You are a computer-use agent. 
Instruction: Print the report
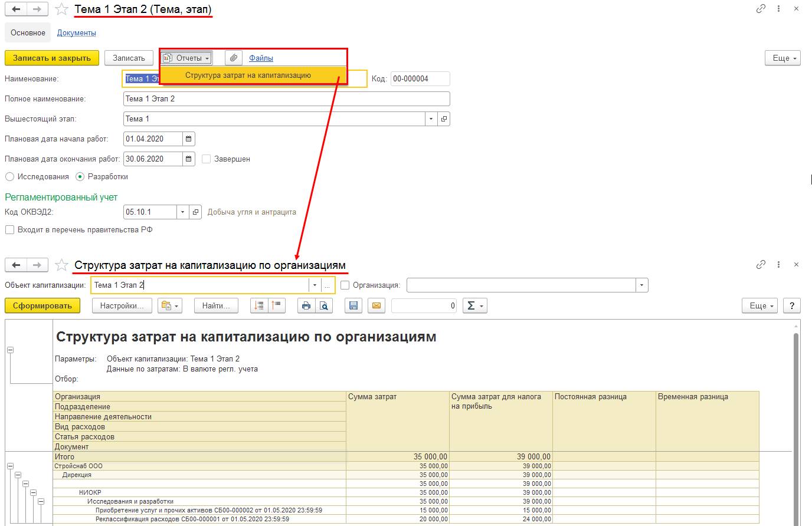point(306,305)
